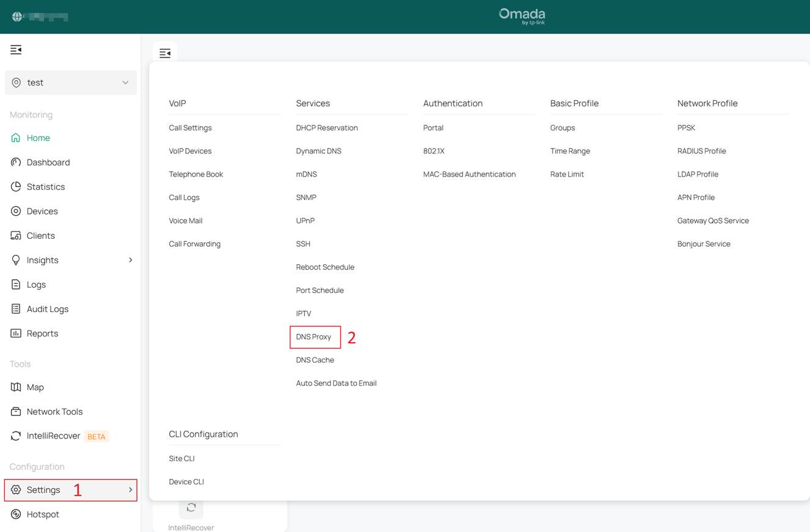The image size is (810, 532).
Task: Open the test site selector dropdown
Action: (x=71, y=82)
